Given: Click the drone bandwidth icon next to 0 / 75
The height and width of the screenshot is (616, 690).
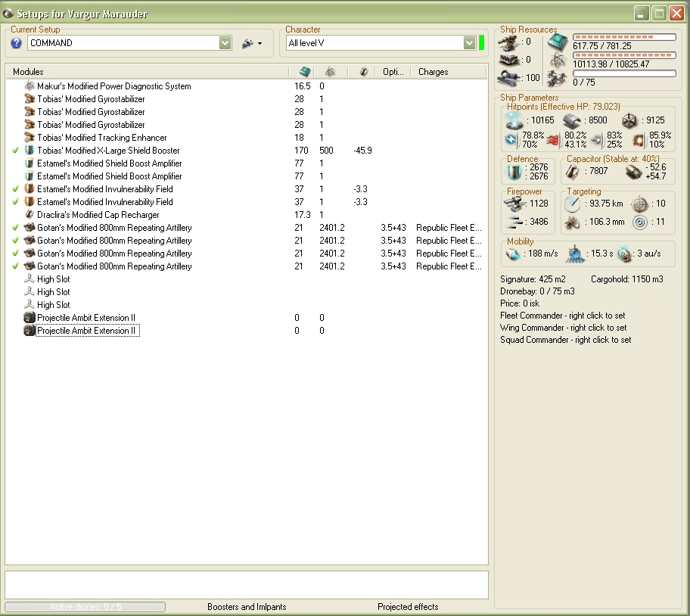Looking at the screenshot, I should point(557,79).
